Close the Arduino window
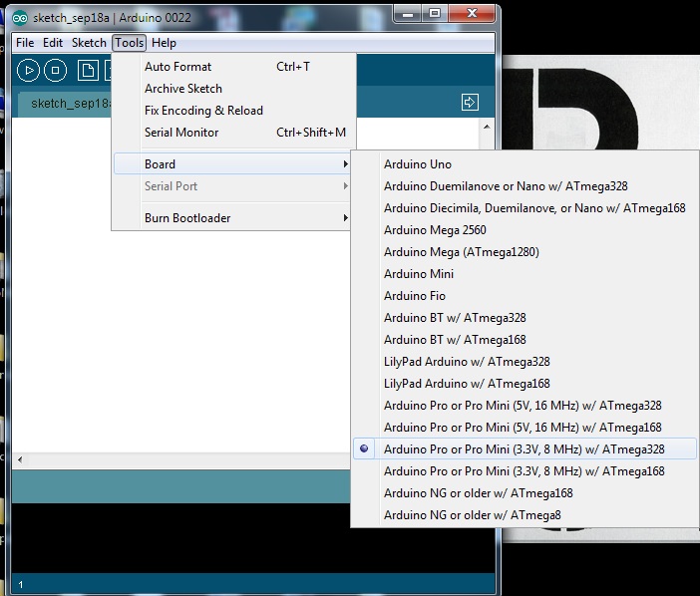 coord(472,14)
